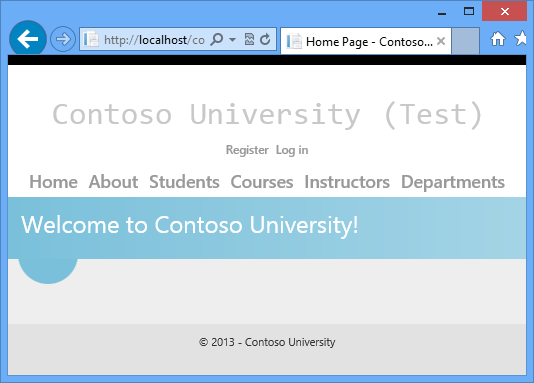Minimize the browser window
The height and width of the screenshot is (383, 534).
point(442,13)
